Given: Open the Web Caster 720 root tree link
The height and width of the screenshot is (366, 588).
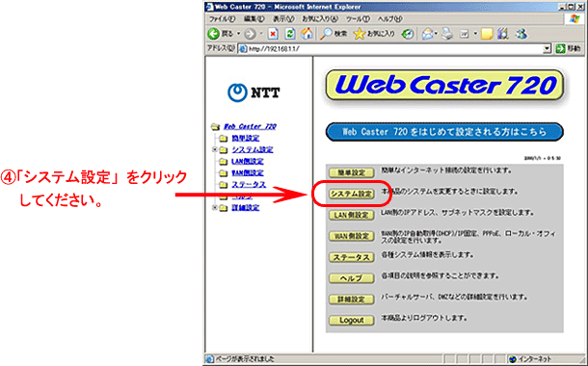Looking at the screenshot, I should tap(250, 126).
